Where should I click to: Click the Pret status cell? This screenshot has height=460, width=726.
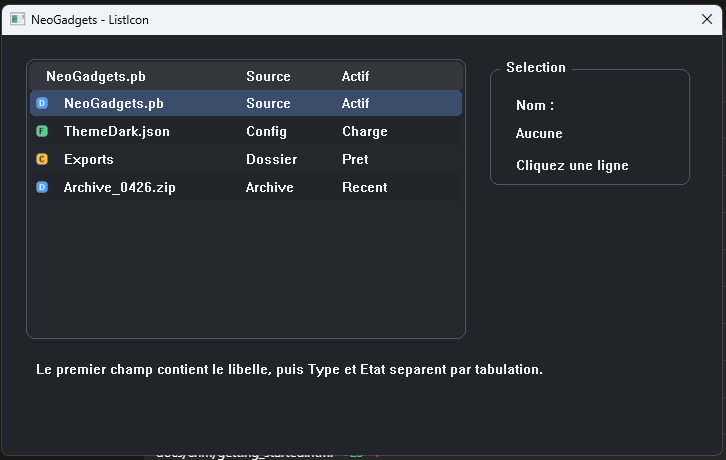[355, 159]
